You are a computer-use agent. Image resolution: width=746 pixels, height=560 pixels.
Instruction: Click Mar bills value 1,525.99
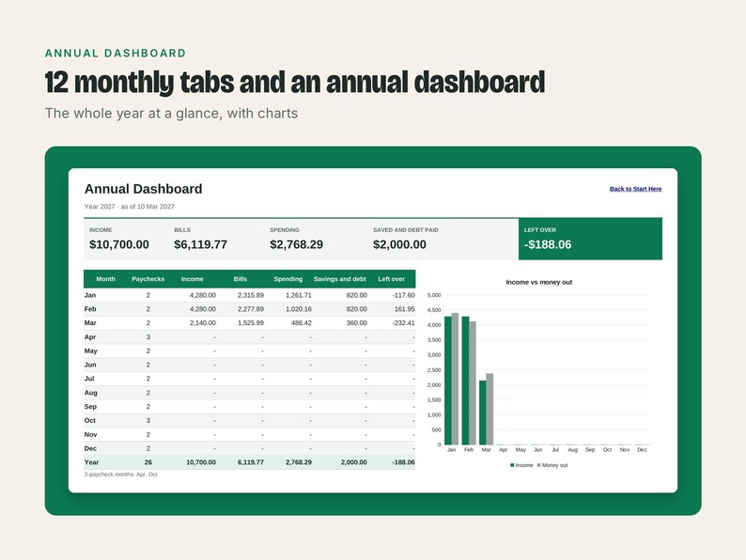[250, 322]
